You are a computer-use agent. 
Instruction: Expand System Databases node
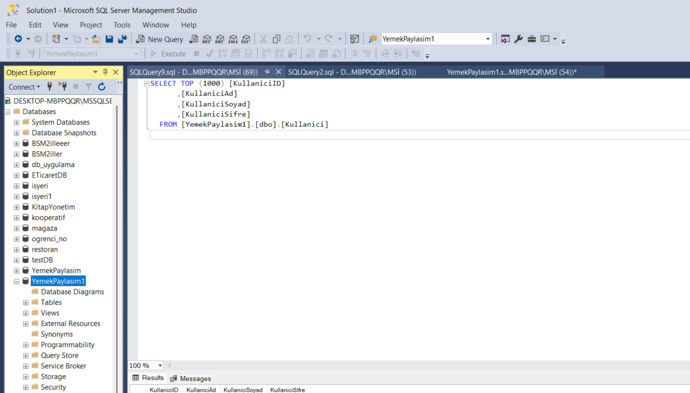click(x=16, y=122)
